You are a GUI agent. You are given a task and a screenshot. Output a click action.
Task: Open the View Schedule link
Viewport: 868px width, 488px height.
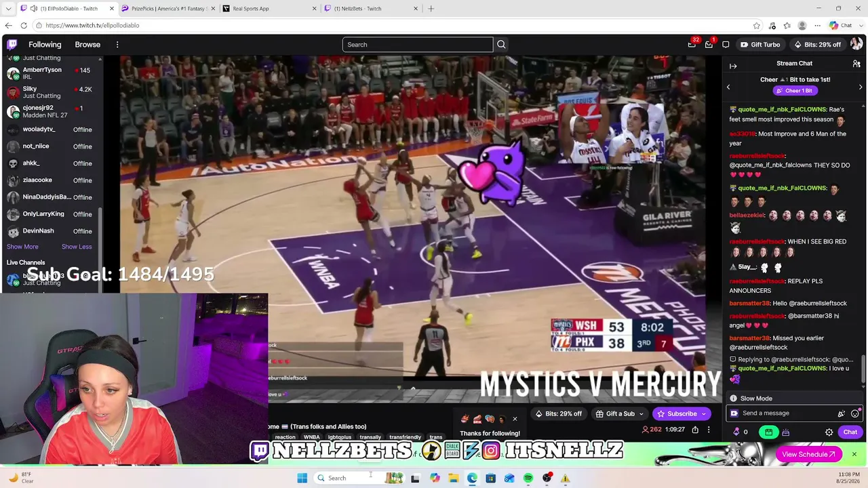[x=808, y=454]
